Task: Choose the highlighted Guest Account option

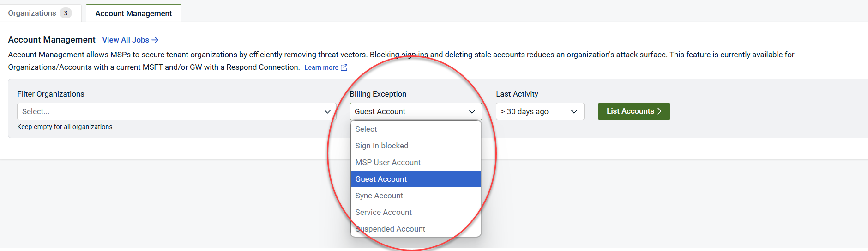Action: pyautogui.click(x=381, y=179)
